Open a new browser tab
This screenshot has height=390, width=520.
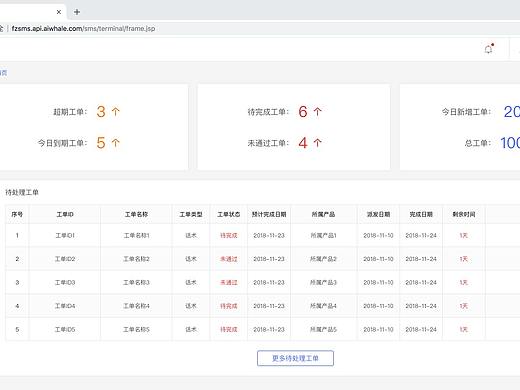(x=77, y=12)
